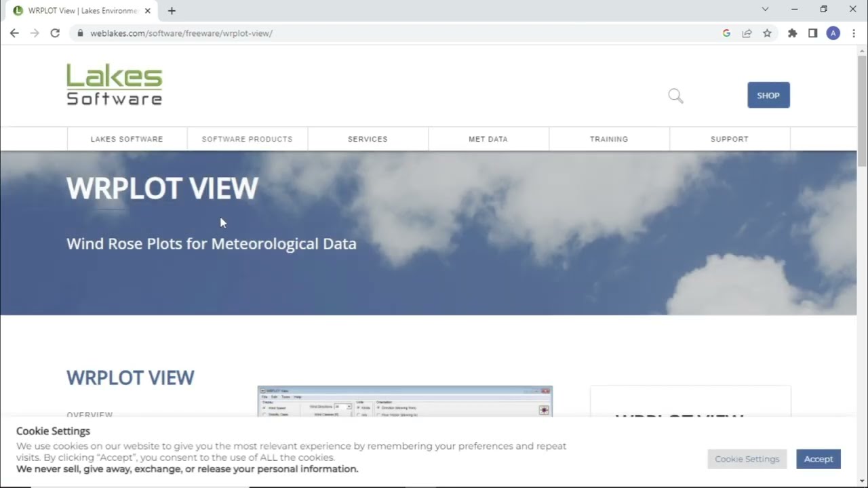Click the WRPLOT VIEW banner heading
Screen dimensions: 868x488
pos(162,188)
